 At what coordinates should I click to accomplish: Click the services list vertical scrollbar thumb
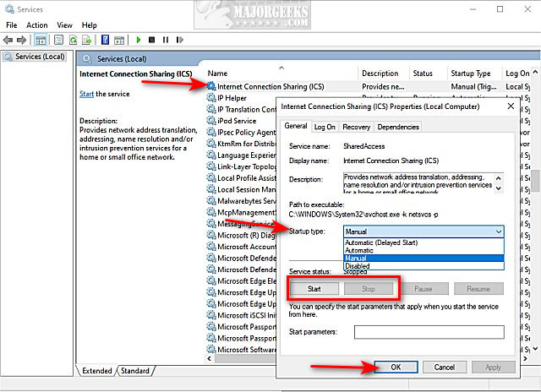pyautogui.click(x=535, y=180)
